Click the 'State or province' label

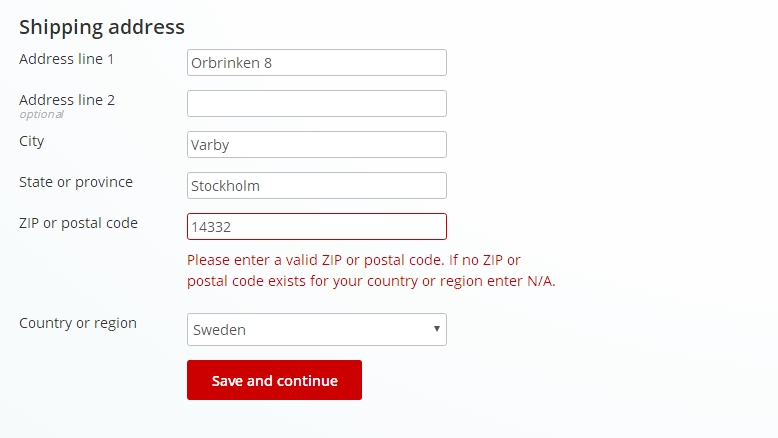76,182
